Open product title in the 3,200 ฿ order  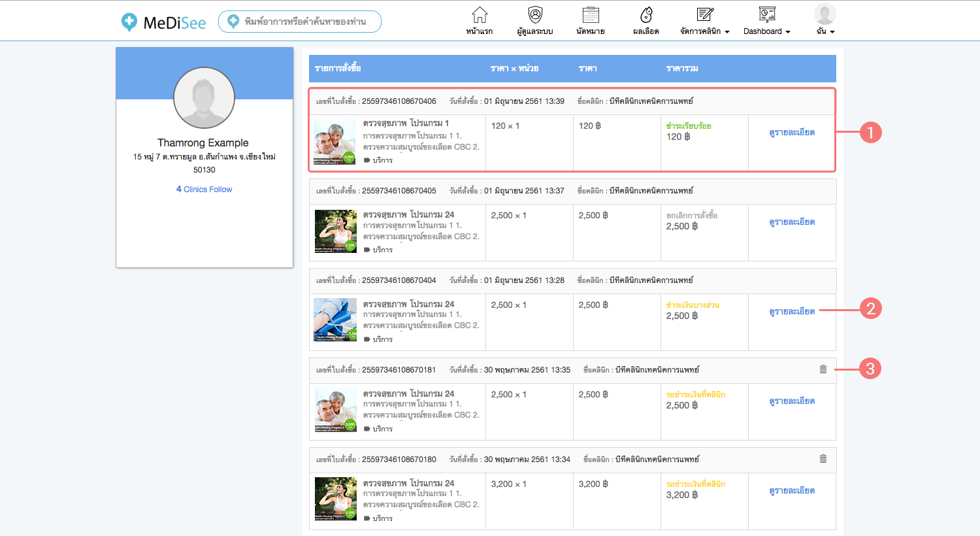pyautogui.click(x=408, y=483)
